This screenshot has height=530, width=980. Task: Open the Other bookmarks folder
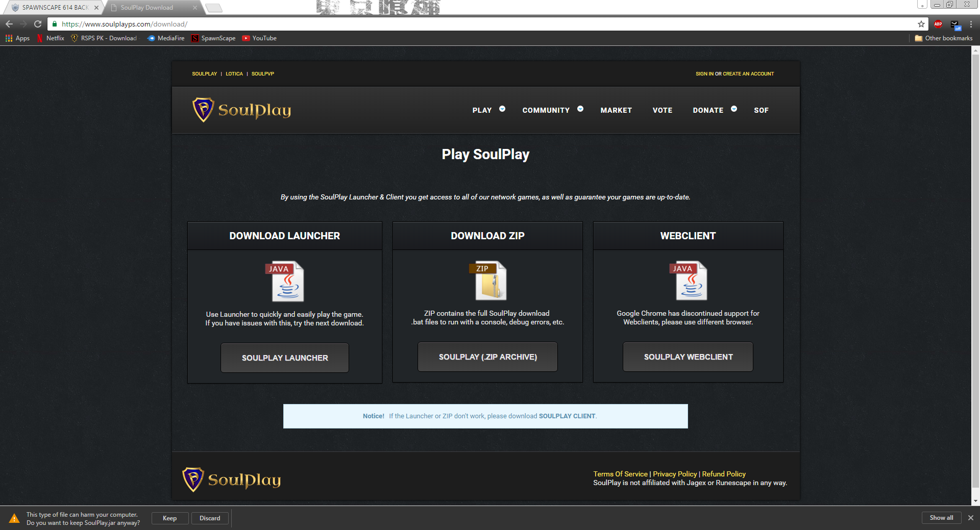944,38
